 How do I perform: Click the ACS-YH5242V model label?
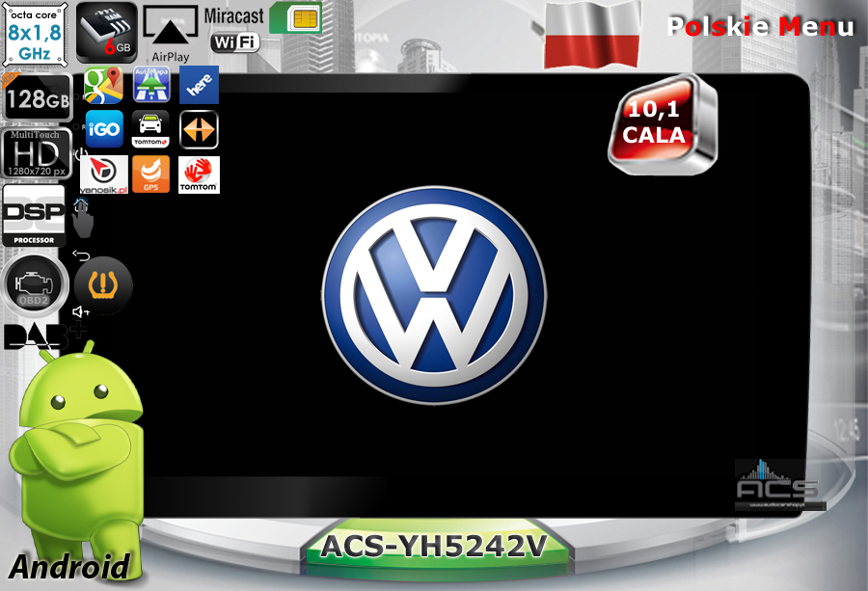point(434,548)
